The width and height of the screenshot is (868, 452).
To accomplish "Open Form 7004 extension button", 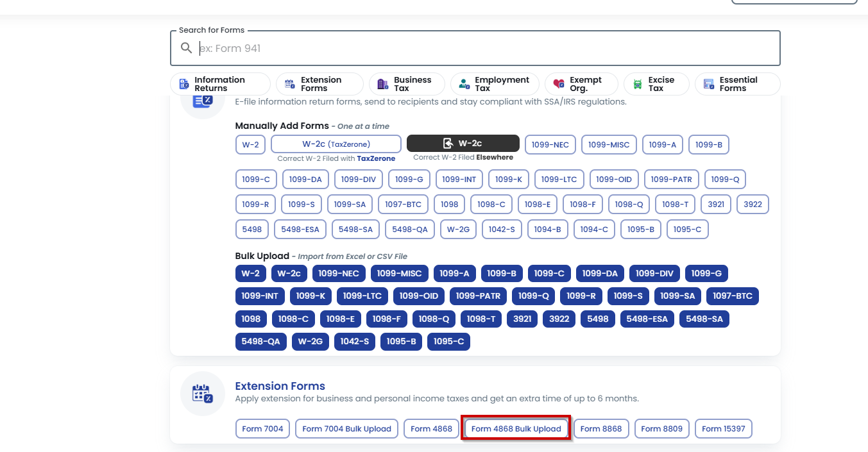I will (x=262, y=428).
